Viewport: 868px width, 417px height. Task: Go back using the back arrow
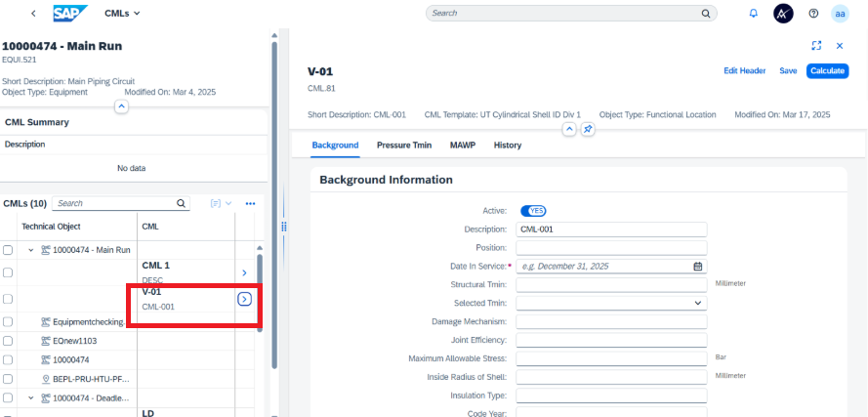34,14
